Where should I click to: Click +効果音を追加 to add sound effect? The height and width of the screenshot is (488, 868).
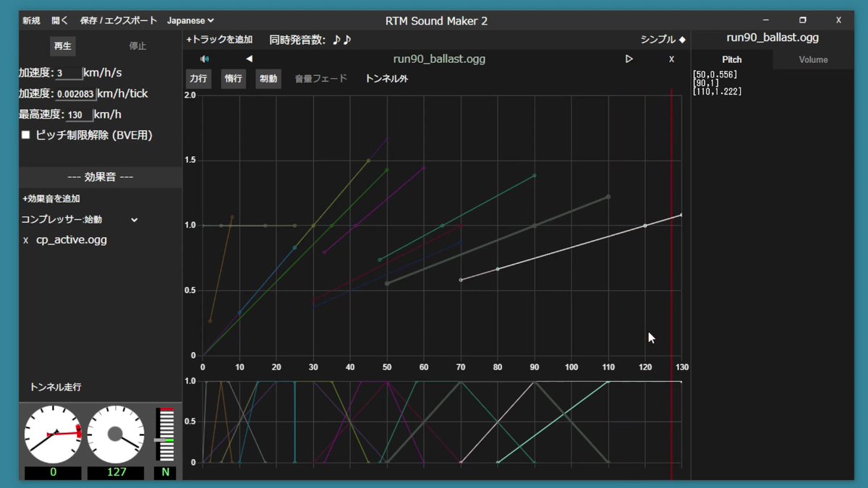[x=51, y=198]
